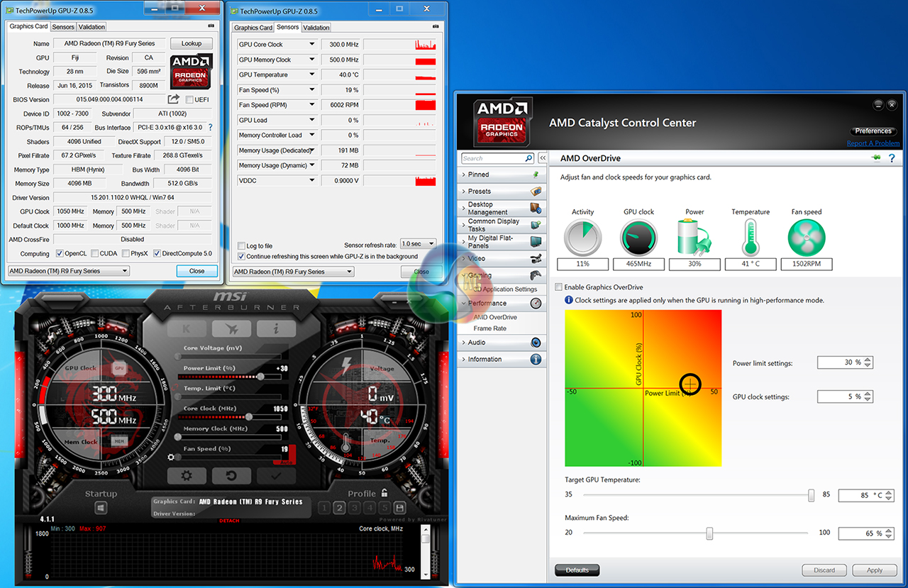Screen dimensions: 908x588
Task: Click the GPU clock gauge icon in OverDrive
Action: 639,238
